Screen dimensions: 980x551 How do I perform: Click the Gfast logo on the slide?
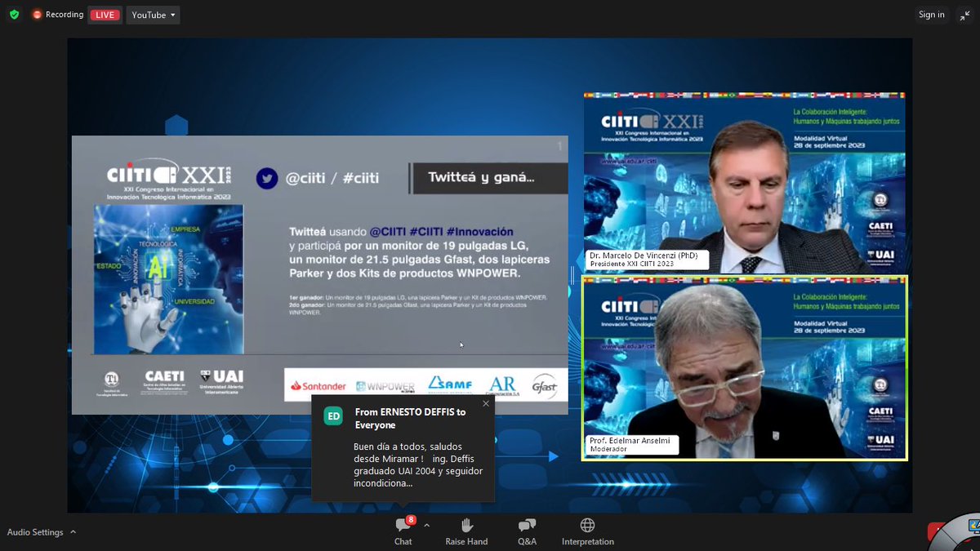(x=545, y=384)
